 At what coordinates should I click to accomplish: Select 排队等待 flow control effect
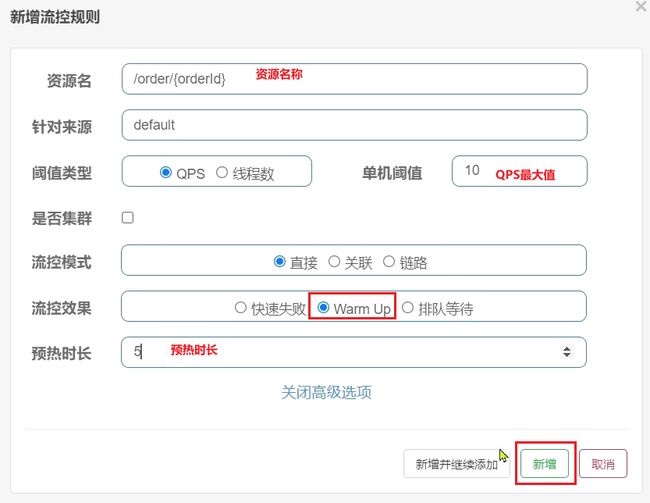(407, 308)
